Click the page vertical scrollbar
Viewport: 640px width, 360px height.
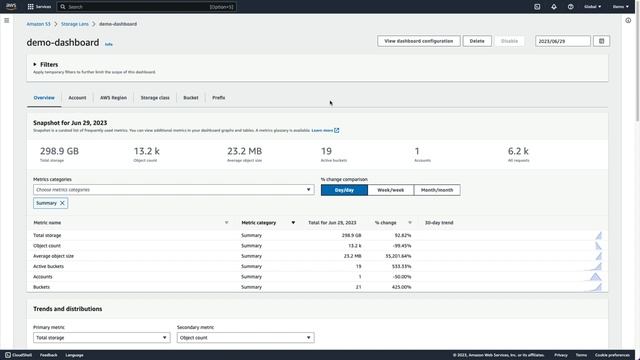pyautogui.click(x=638, y=68)
